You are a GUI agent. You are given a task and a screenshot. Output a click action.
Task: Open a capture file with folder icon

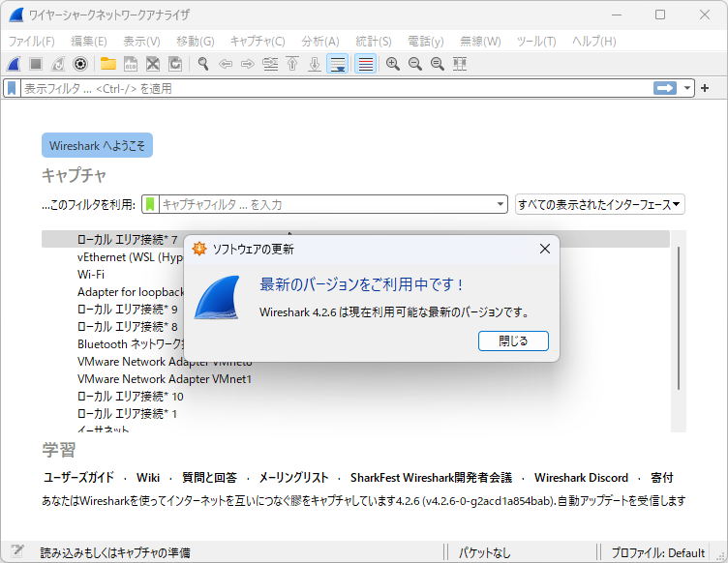pos(108,64)
